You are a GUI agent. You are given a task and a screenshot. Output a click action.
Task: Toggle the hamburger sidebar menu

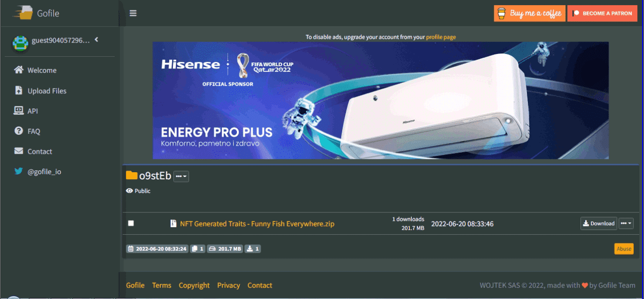click(133, 13)
